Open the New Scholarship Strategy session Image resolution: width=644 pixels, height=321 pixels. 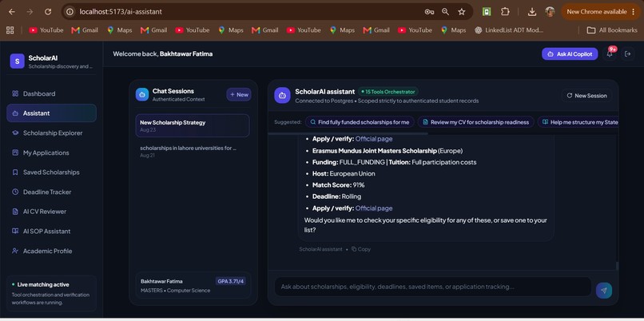pos(193,125)
